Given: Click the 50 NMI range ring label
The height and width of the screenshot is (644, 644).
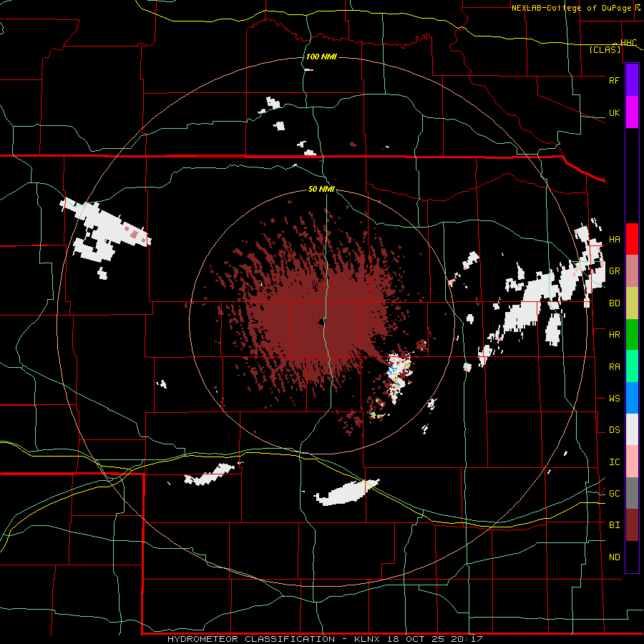Looking at the screenshot, I should pos(321,189).
